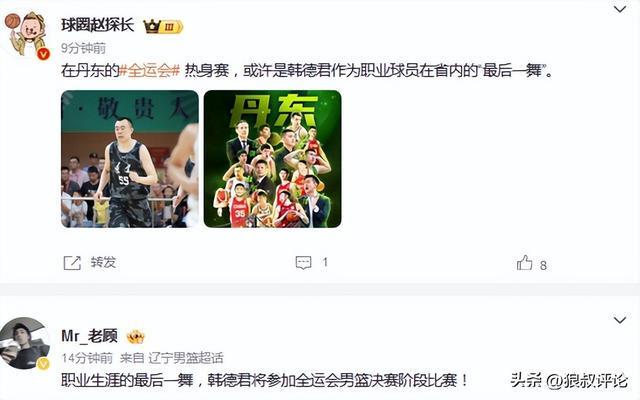Click the Mr_老顾 username
640x400 pixels.
(90, 336)
